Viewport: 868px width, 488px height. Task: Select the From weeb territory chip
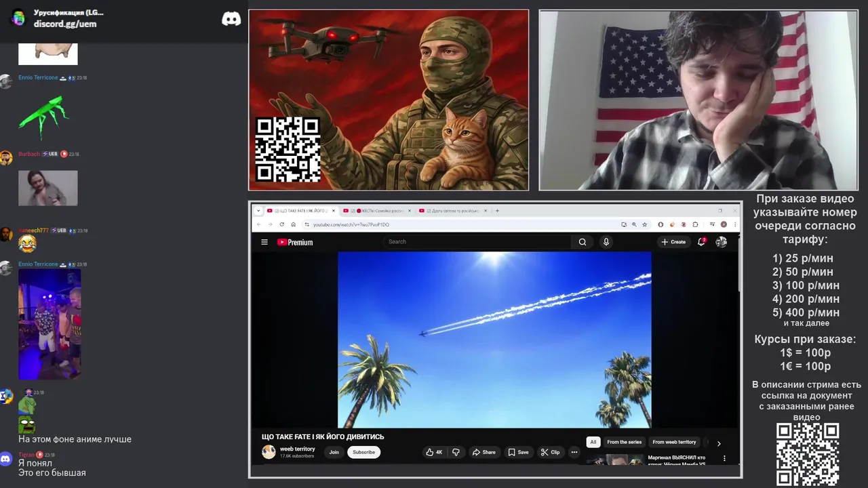pyautogui.click(x=674, y=442)
